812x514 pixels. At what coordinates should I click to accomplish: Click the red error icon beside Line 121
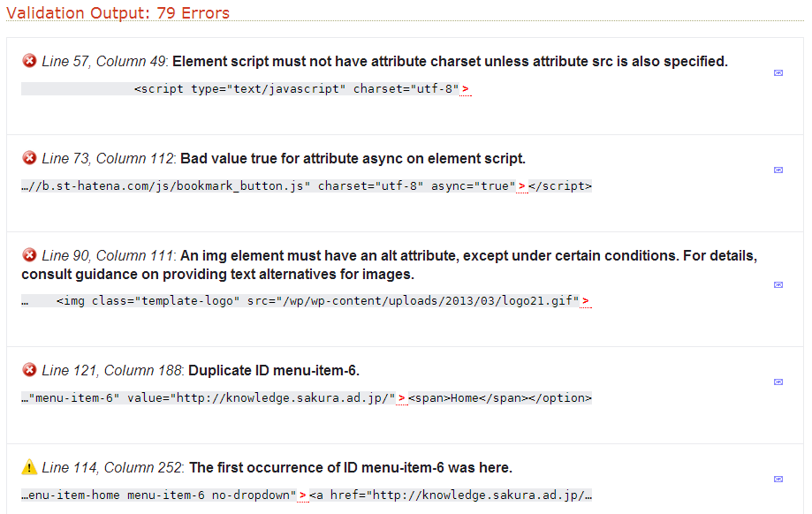point(29,370)
